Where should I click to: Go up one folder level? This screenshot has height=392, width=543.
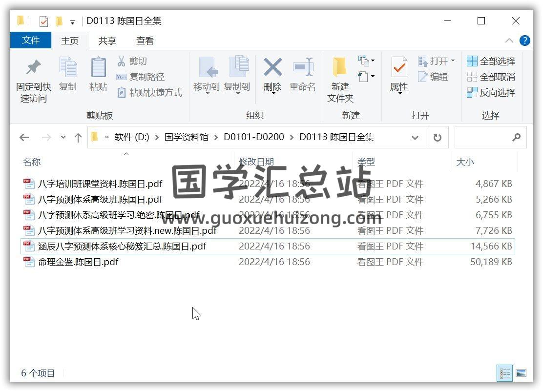pos(78,138)
